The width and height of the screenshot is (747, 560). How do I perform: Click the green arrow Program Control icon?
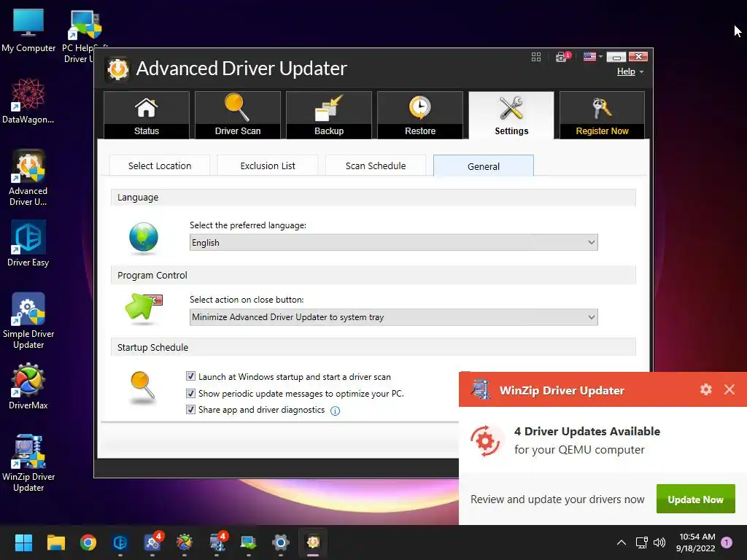click(x=143, y=306)
